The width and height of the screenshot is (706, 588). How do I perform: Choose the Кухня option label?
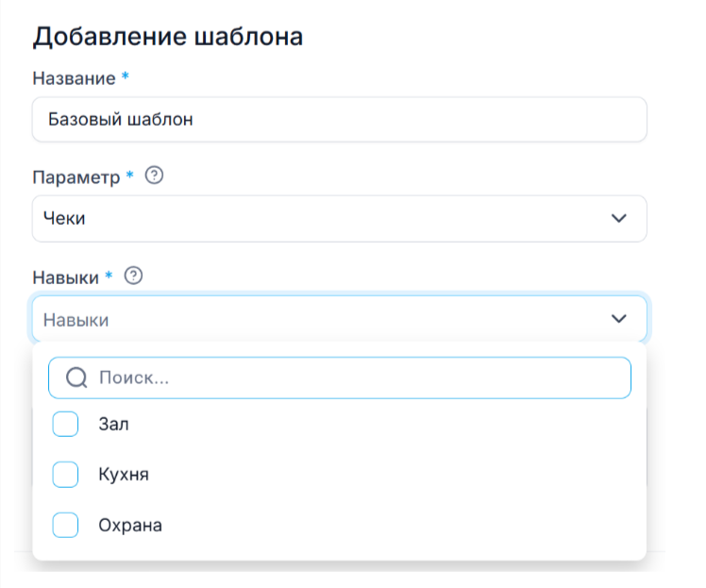[124, 475]
